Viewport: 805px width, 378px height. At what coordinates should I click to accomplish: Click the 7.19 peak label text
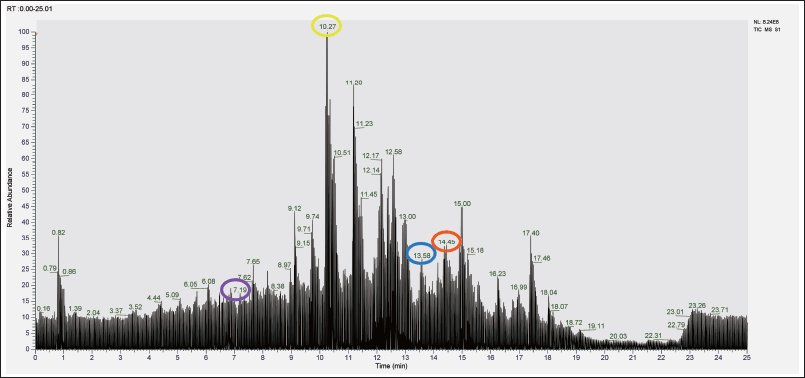tap(239, 290)
